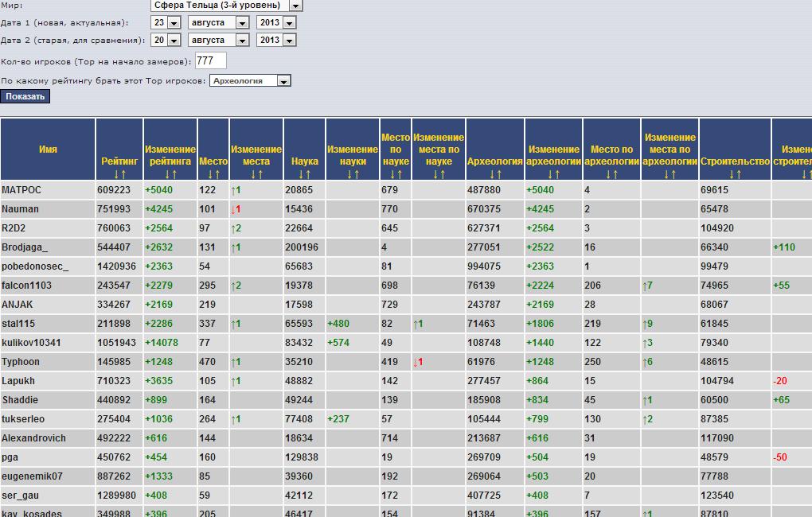This screenshot has width=812, height=517.
Task: Click down sort arrow under Изменение рейтинга
Action: pyautogui.click(x=166, y=174)
